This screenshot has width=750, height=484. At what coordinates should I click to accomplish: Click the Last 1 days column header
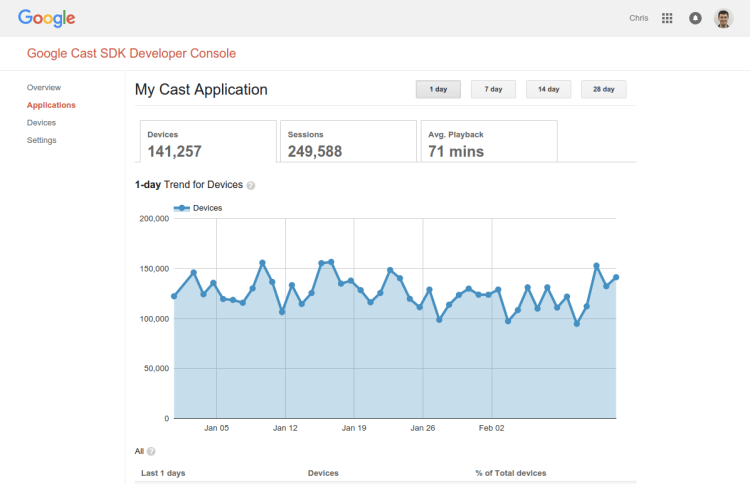pyautogui.click(x=163, y=473)
